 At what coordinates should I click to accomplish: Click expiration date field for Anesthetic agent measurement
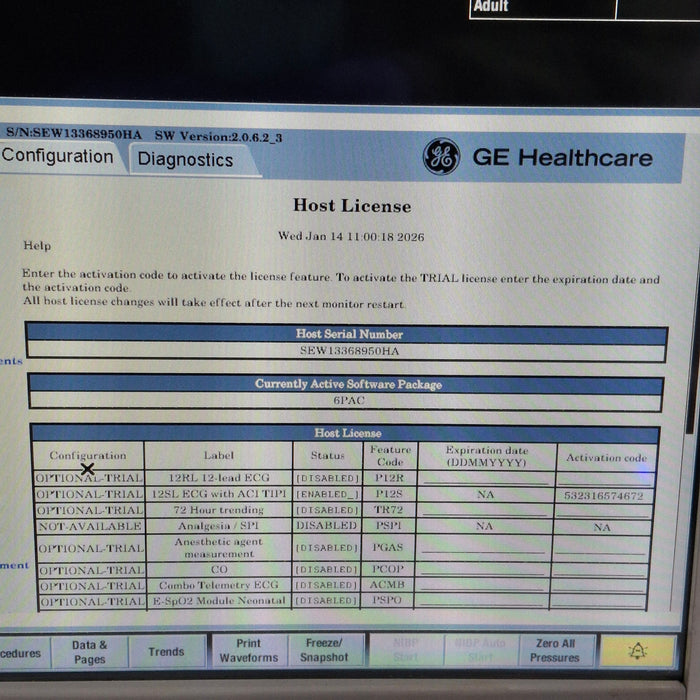coord(483,547)
